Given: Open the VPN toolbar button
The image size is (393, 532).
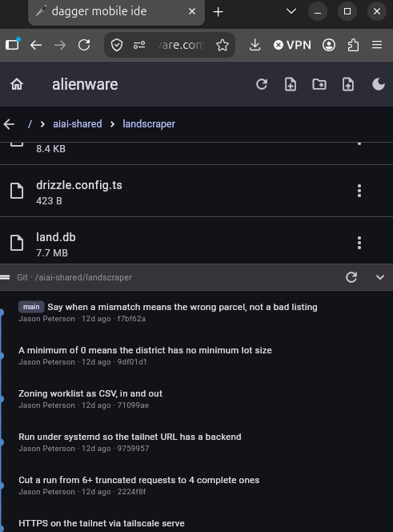Looking at the screenshot, I should click(292, 45).
